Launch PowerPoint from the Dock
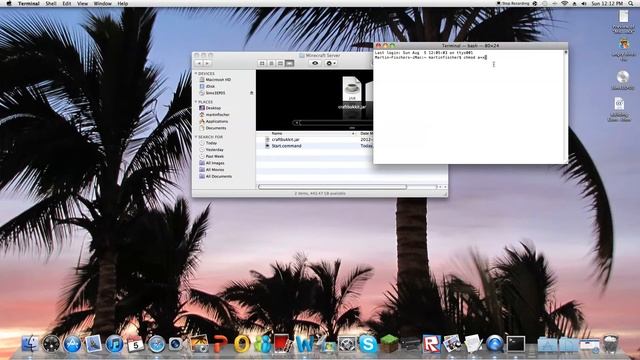 point(220,344)
